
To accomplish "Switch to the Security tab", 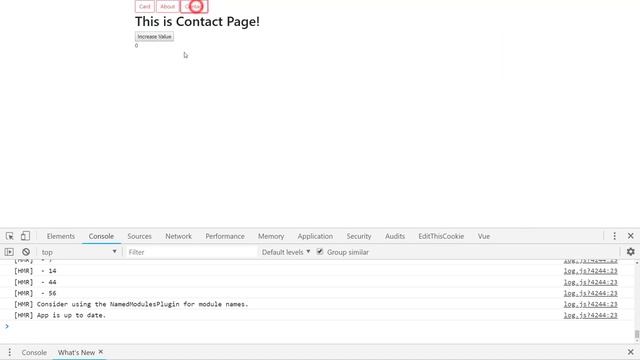I will (359, 236).
